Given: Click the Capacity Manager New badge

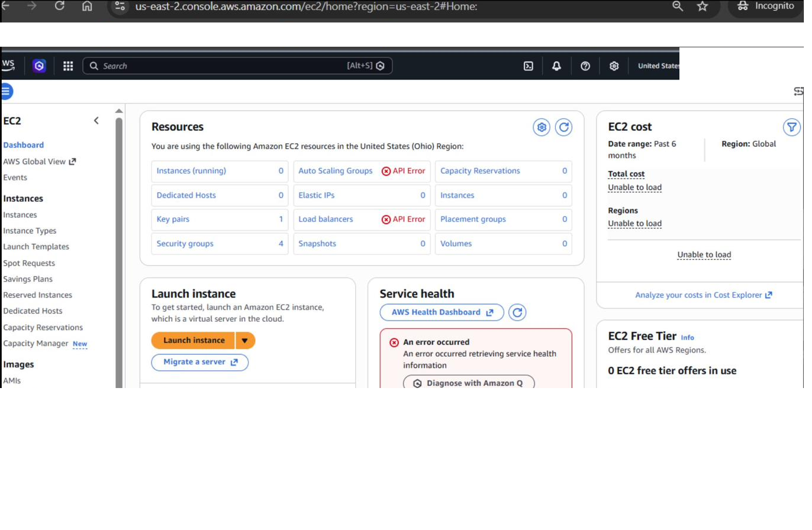Looking at the screenshot, I should pos(80,344).
